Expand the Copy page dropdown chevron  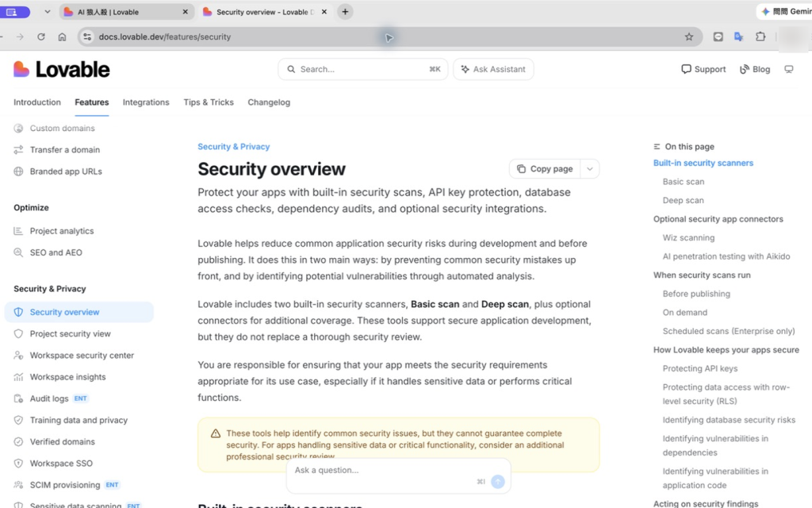pyautogui.click(x=589, y=169)
